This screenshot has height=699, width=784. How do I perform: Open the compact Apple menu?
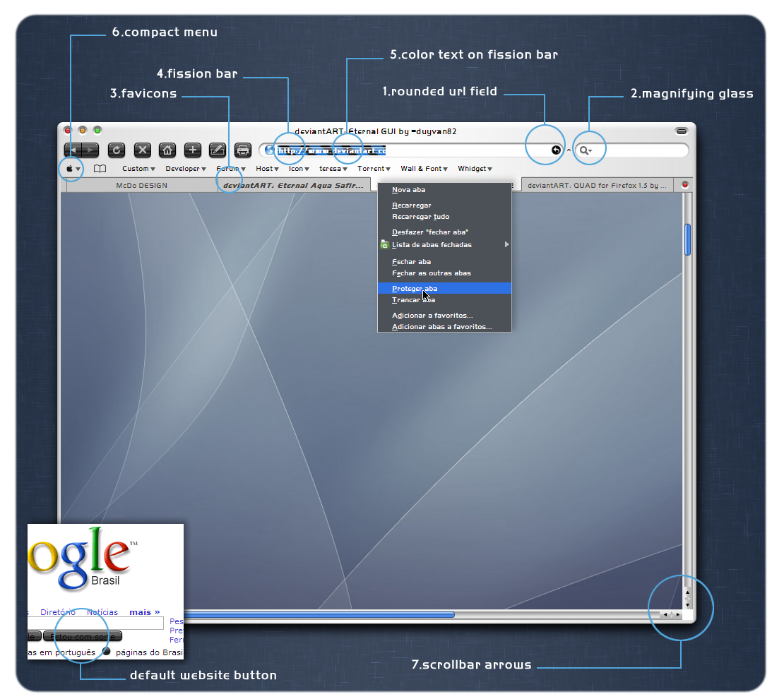tap(73, 169)
